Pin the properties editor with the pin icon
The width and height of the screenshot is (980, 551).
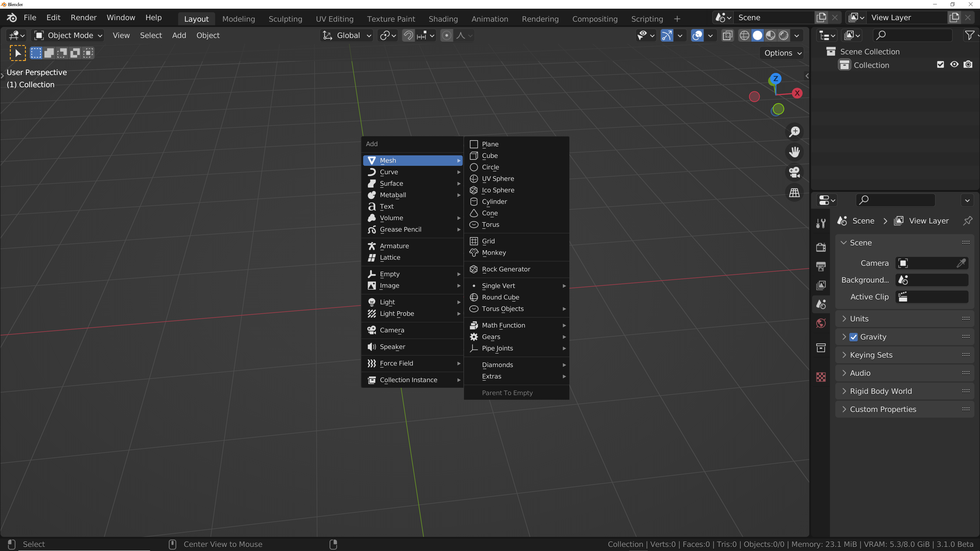tap(967, 221)
